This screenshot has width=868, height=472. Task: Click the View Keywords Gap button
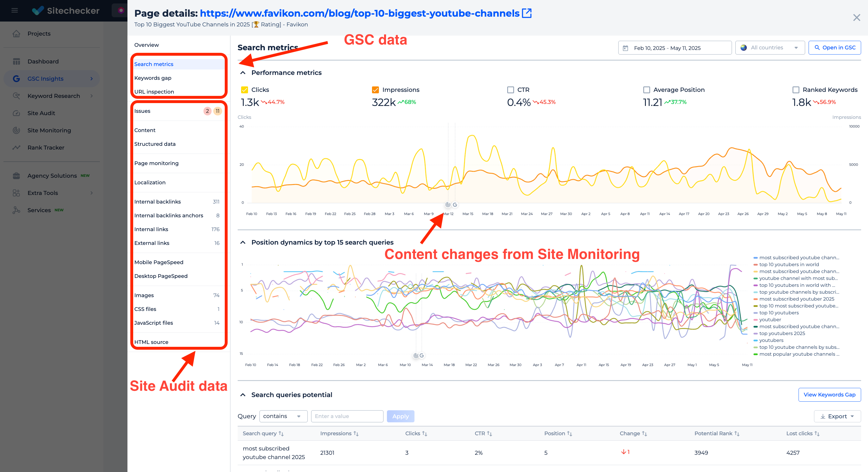[829, 394]
